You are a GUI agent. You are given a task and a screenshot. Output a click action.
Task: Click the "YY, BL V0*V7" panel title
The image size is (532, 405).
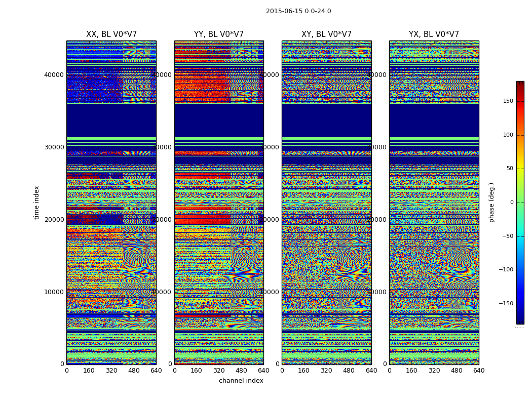[219, 34]
